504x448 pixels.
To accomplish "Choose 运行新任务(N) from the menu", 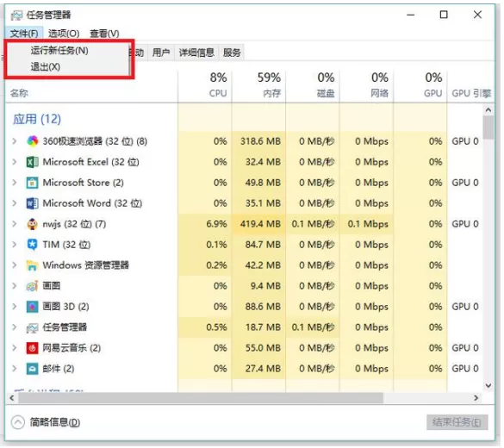I will (x=59, y=51).
